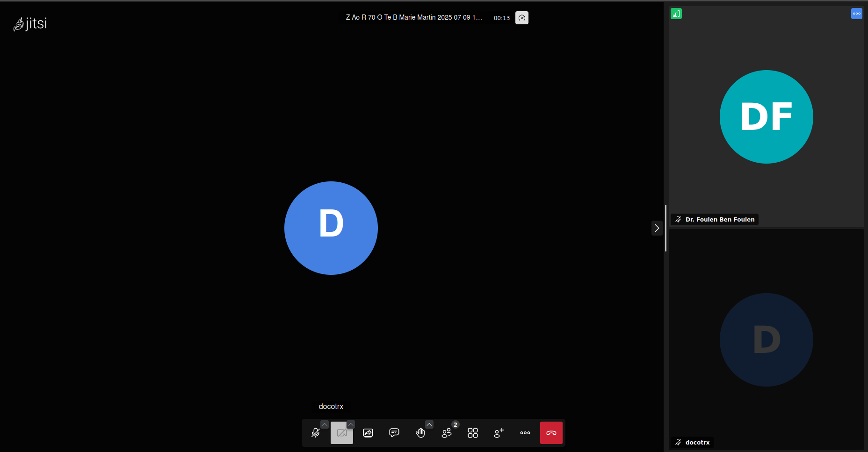Turn on the camera

[x=342, y=433]
